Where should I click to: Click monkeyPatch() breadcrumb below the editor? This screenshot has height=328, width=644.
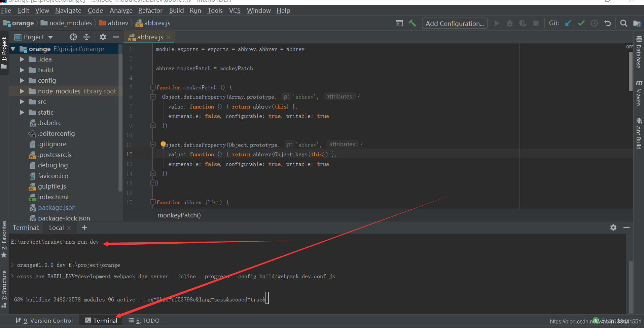tap(179, 215)
